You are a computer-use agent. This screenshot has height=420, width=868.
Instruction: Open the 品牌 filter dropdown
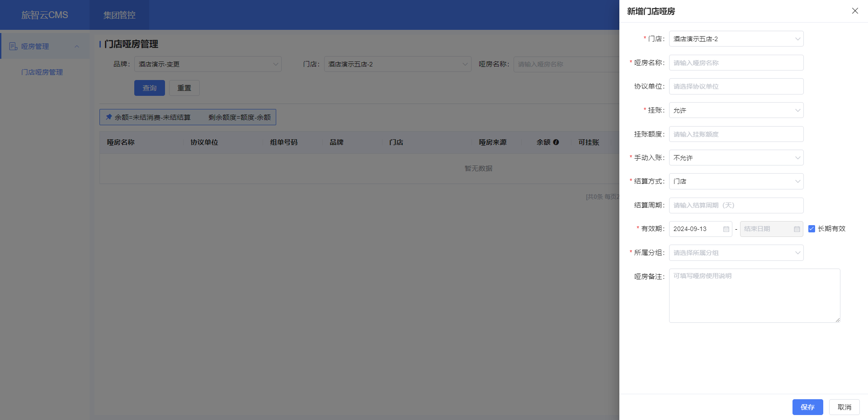coord(208,64)
